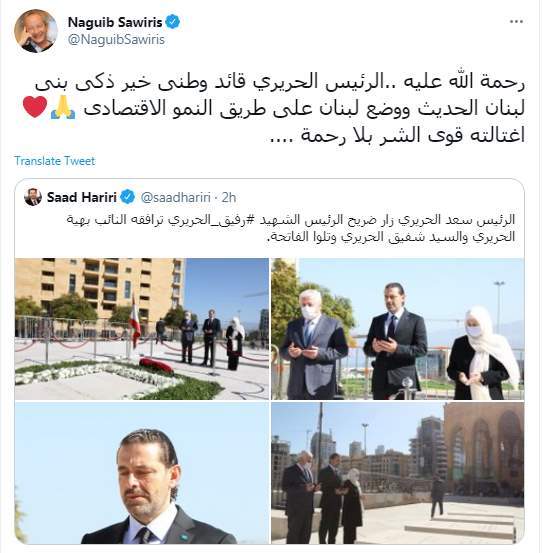Image resolution: width=542 pixels, height=553 pixels.
Task: Click the praying hands emoji
Action: point(63,108)
